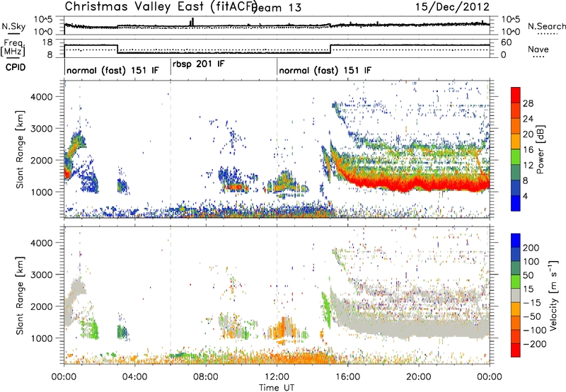Click the 200 tick on Velocity colorbar
Image resolution: width=566 pixels, height=392 pixels.
(531, 248)
